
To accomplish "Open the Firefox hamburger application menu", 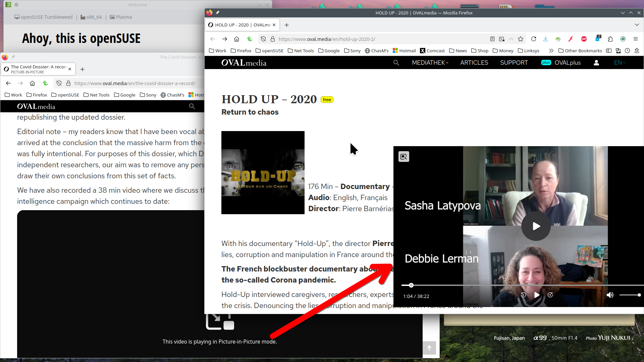I will 635,39.
